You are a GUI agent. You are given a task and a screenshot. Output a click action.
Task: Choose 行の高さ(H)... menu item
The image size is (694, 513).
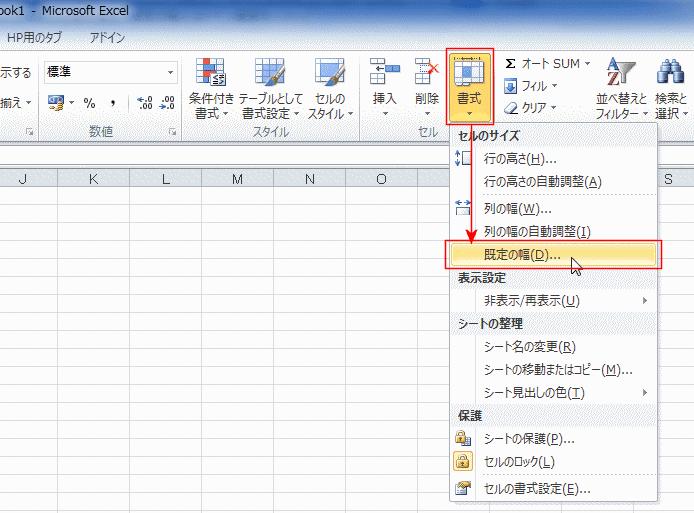(553, 158)
